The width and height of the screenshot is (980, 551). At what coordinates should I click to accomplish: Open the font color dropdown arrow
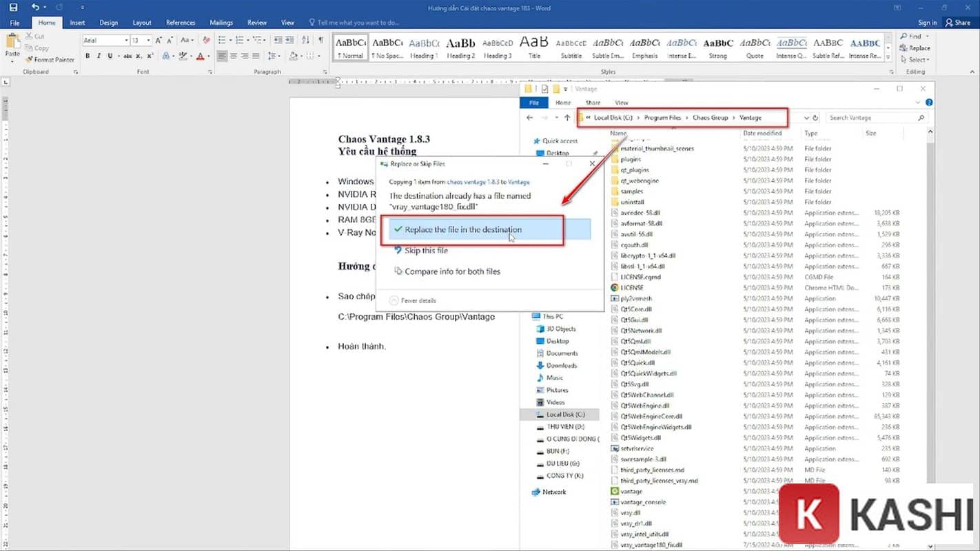(x=208, y=56)
